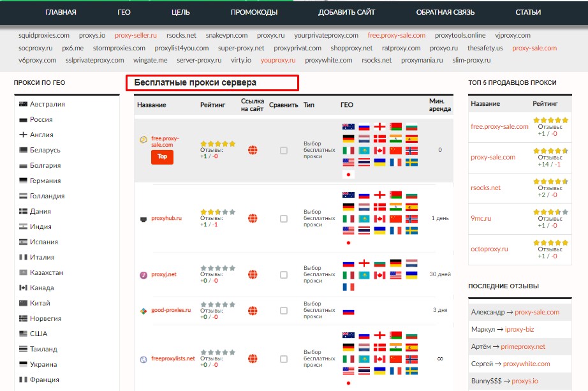Open the proxyhub.ru link in the table

(x=166, y=218)
